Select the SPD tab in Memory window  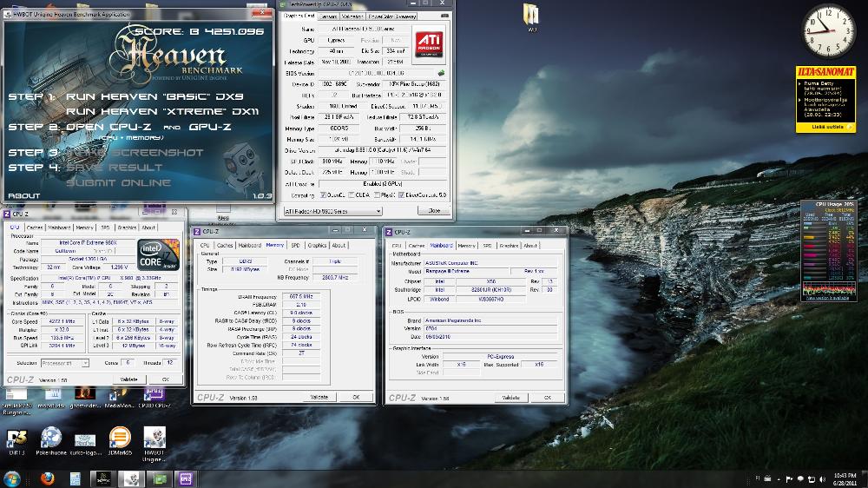pyautogui.click(x=296, y=245)
